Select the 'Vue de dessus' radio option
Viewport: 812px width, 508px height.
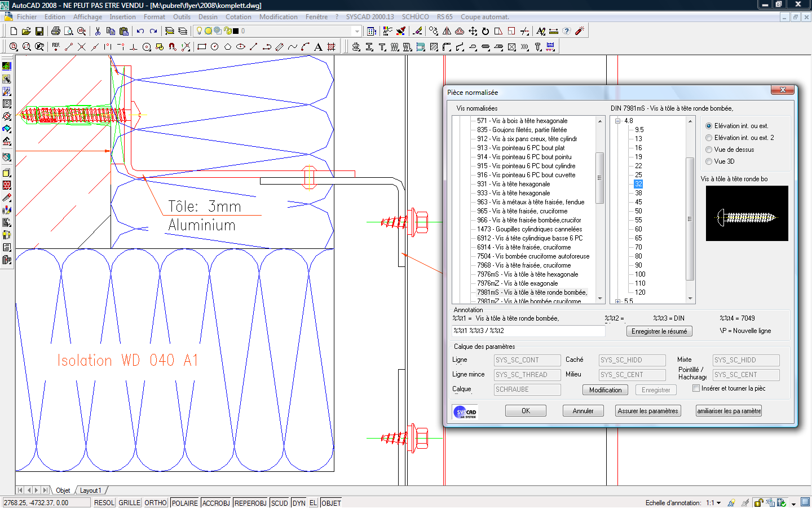click(709, 150)
